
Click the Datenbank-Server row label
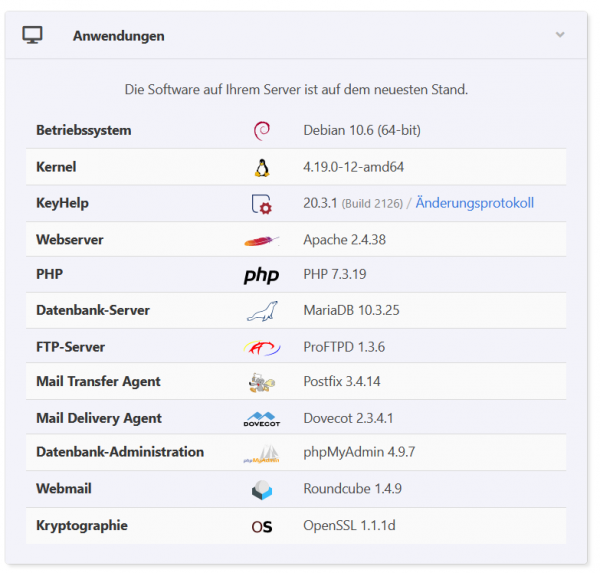coord(93,310)
